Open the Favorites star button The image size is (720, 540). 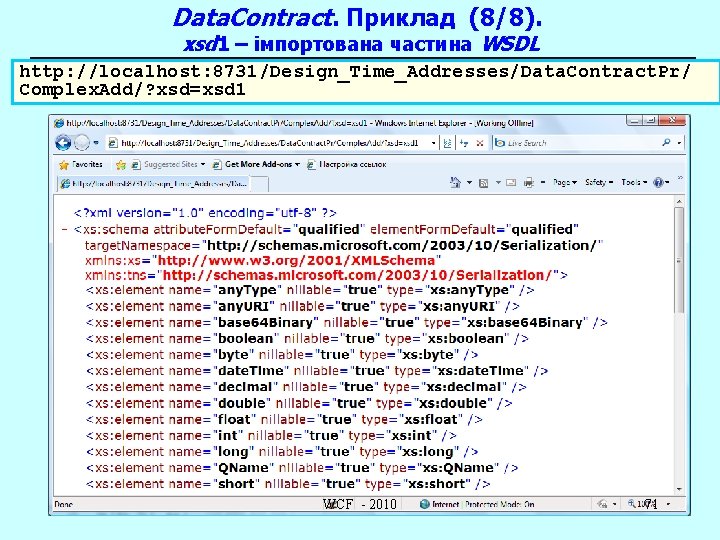pyautogui.click(x=80, y=164)
